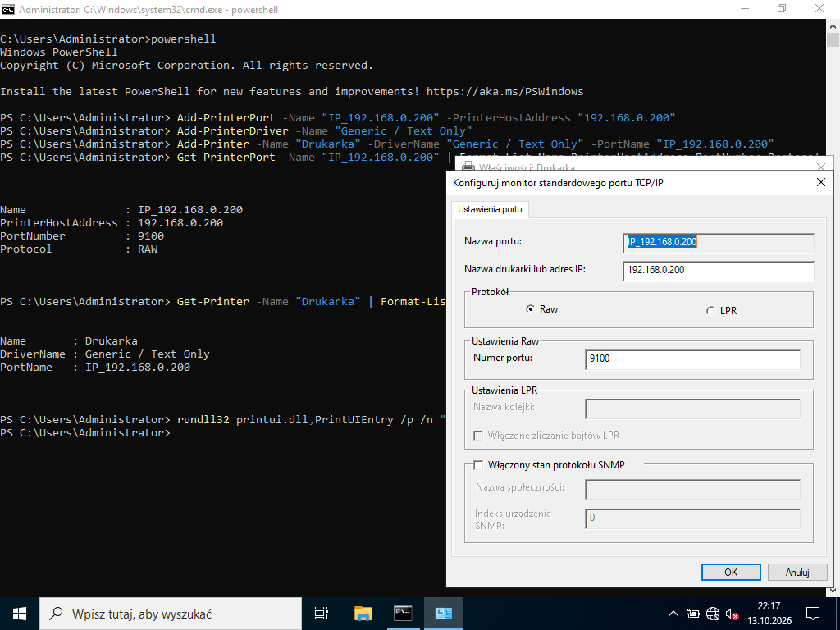Confirm the port settings with OK
The height and width of the screenshot is (630, 840).
pos(731,572)
